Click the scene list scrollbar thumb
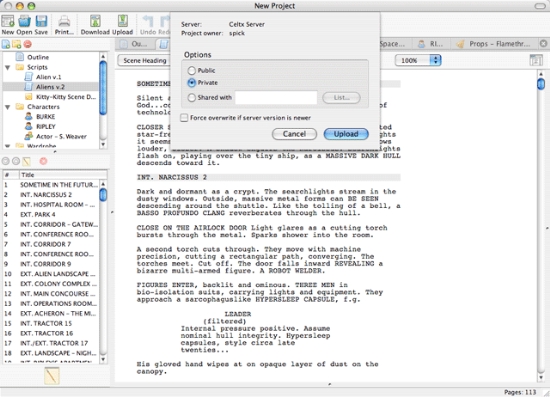 point(103,195)
